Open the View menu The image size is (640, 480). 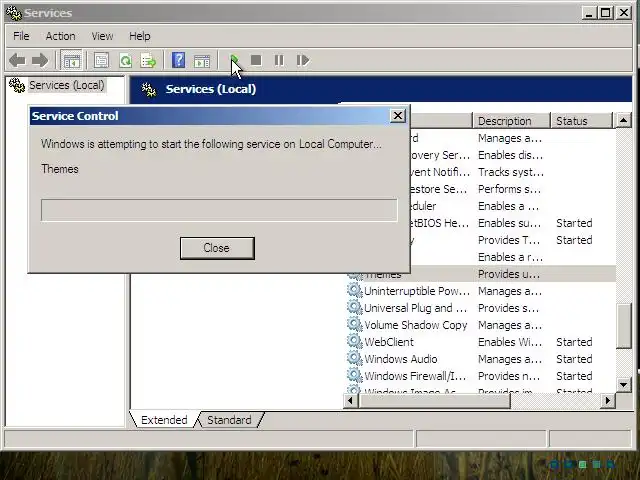click(102, 36)
